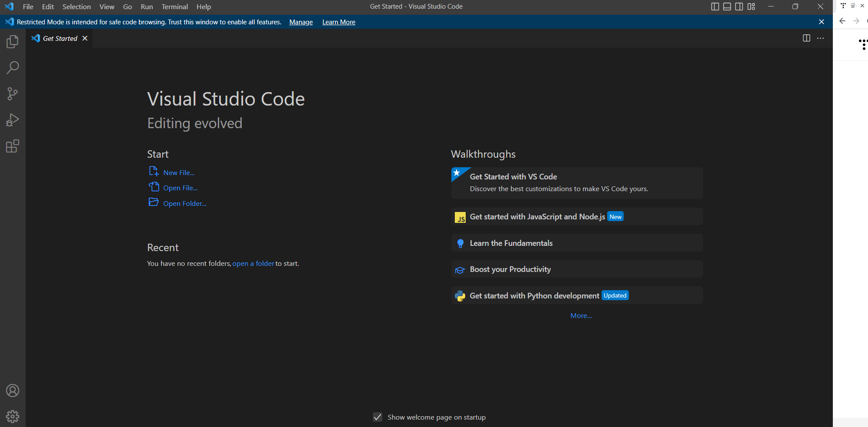Click the lightbulb icon for Learn the Fundamentals
Viewport: 868px width, 427px height.
pos(460,244)
